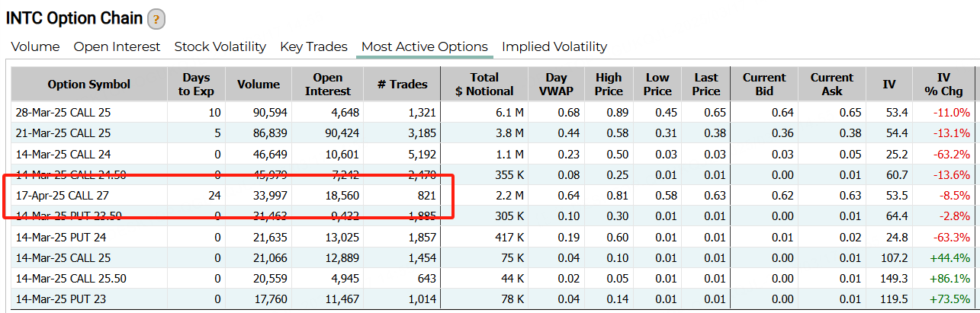980x313 pixels.
Task: Select the 14-Mar-25 CALL 25.50 symbol
Action: [x=71, y=278]
